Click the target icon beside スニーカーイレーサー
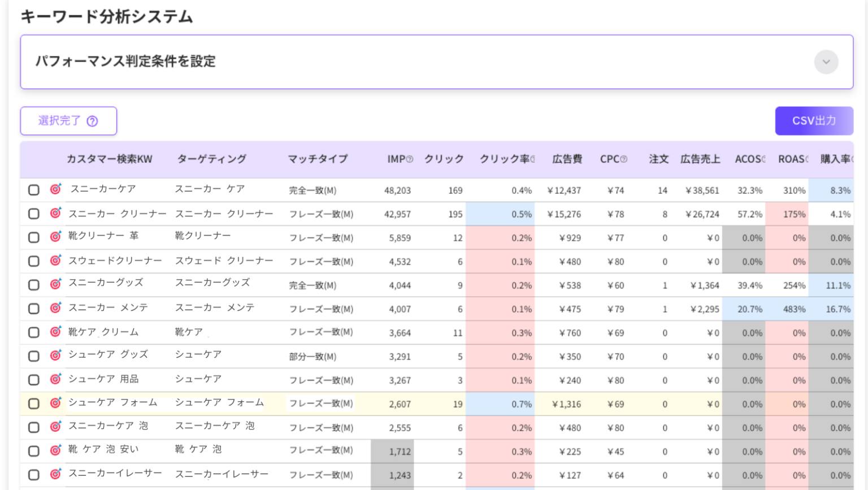 (55, 474)
